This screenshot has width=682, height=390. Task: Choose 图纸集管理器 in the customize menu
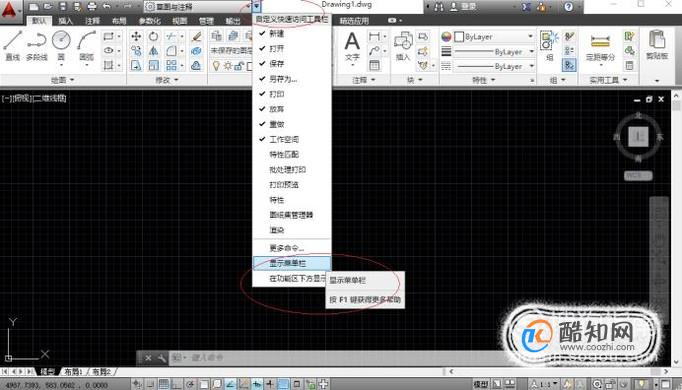(292, 215)
